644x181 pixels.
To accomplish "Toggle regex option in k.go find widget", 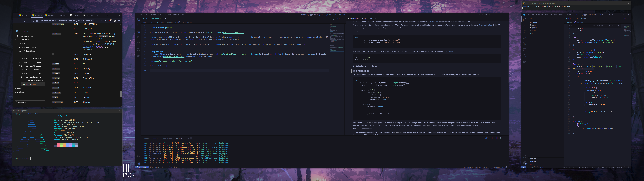I will pos(597,26).
